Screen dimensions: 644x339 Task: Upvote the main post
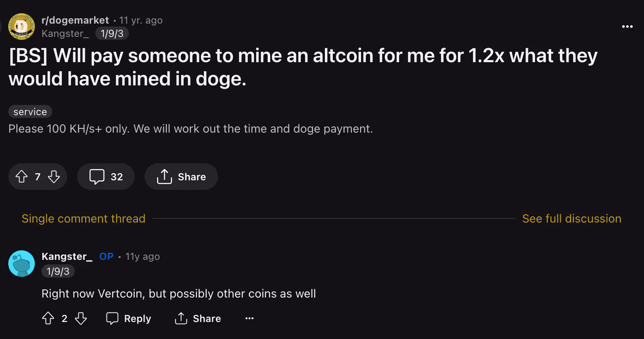(x=22, y=177)
